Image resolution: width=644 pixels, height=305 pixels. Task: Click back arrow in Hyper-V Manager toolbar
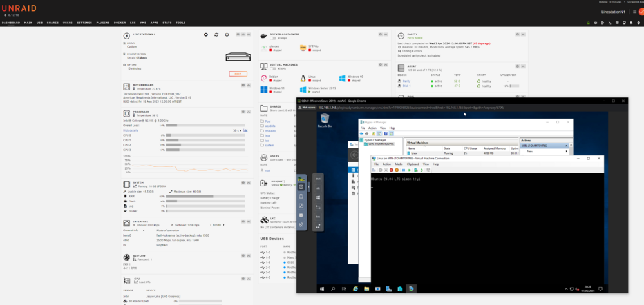(x=362, y=133)
